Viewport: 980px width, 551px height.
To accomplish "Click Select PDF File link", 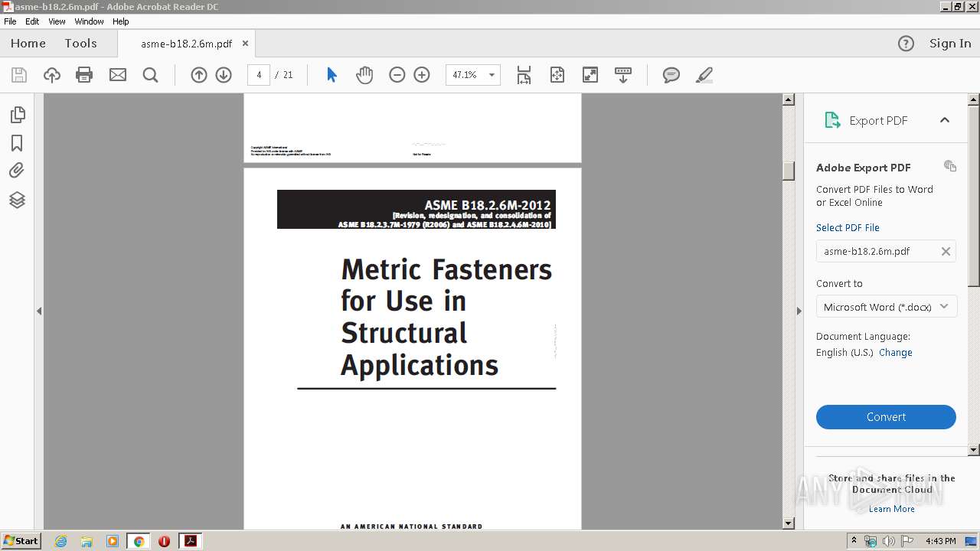I will [x=848, y=227].
